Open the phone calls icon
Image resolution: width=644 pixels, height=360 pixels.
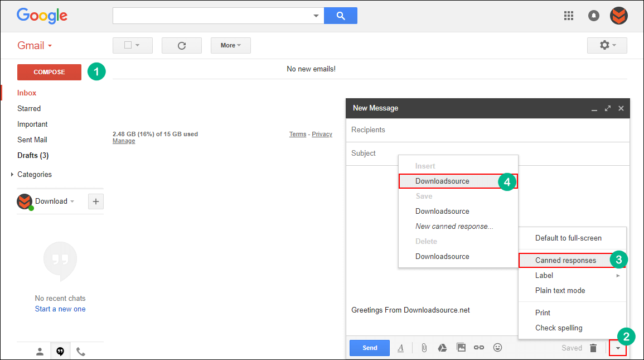[81, 352]
